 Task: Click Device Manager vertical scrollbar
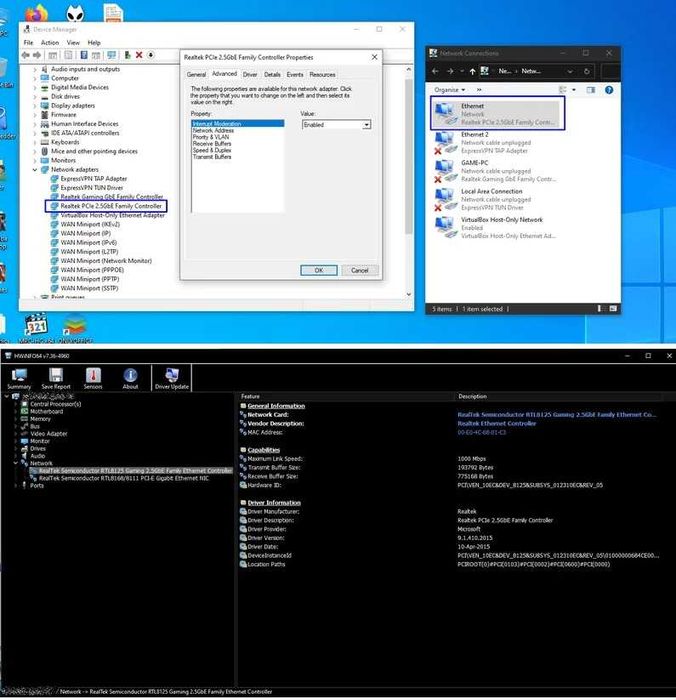(409, 156)
